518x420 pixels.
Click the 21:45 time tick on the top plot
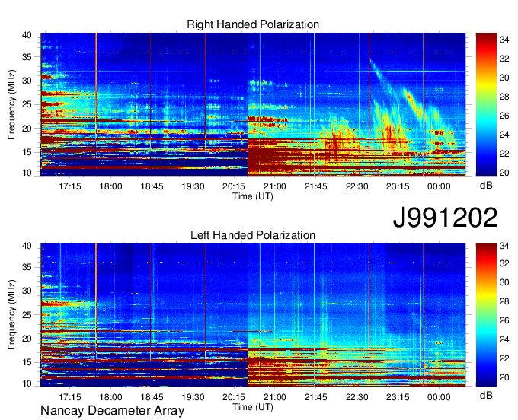point(316,186)
